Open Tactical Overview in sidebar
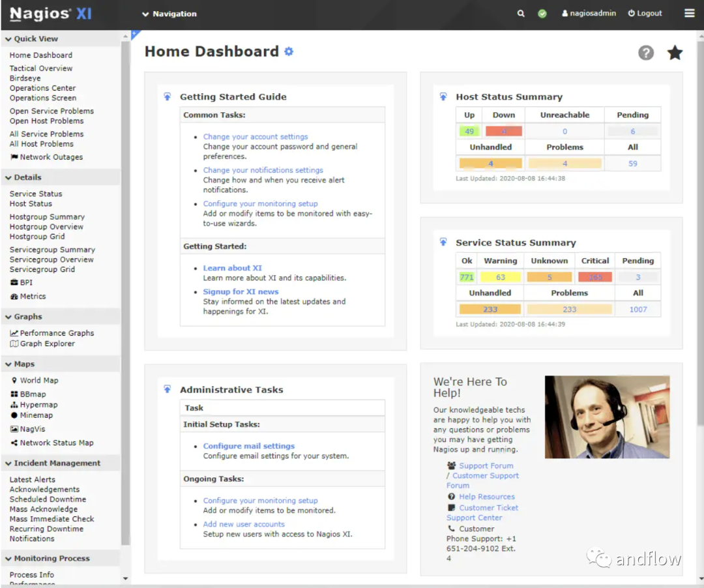The height and width of the screenshot is (588, 704). 41,68
